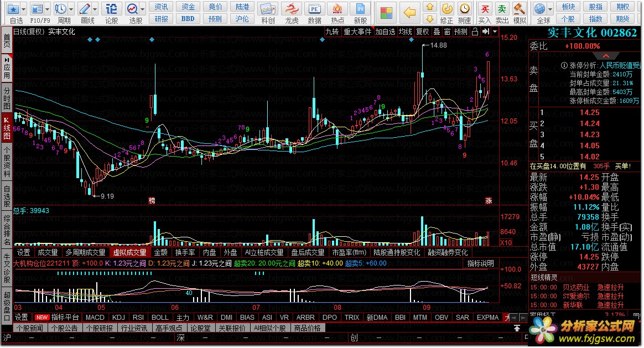Expand the 全球 dropdown arrow
Image resolution: width=644 pixels, height=348 pixels.
pyautogui.click(x=550, y=9)
